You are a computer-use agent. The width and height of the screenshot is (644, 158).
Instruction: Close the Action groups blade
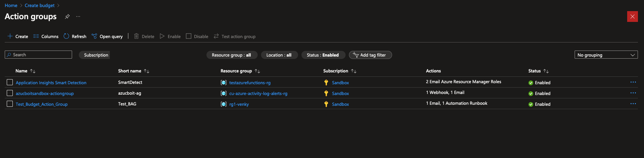click(x=632, y=17)
